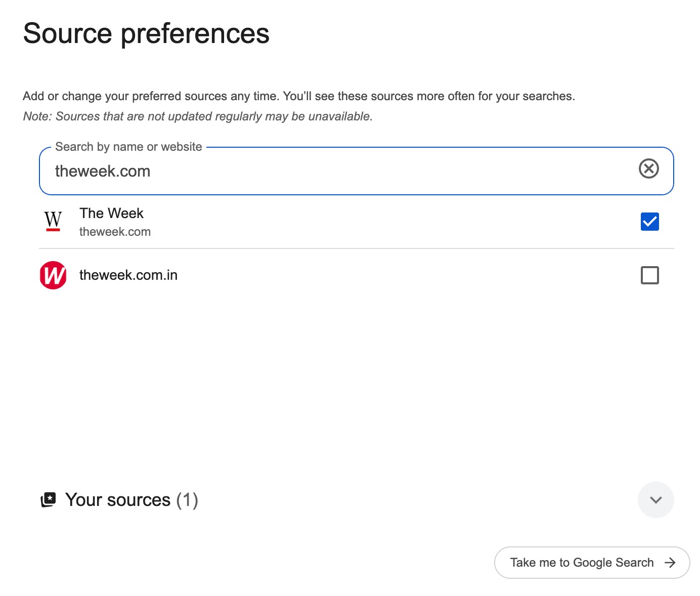Click the Your sources collection icon

click(x=48, y=500)
